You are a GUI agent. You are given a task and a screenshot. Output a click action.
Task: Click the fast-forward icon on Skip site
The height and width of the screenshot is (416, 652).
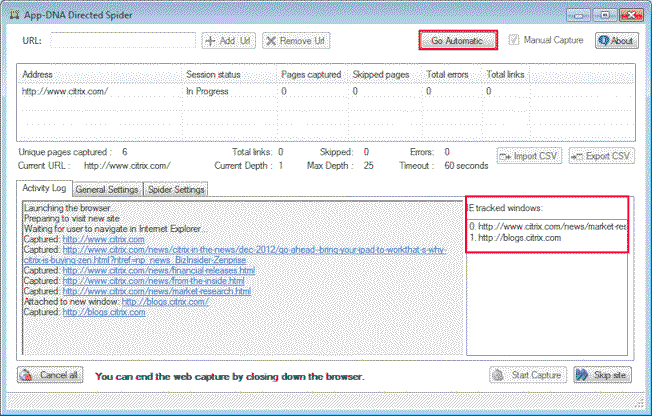tap(582, 375)
